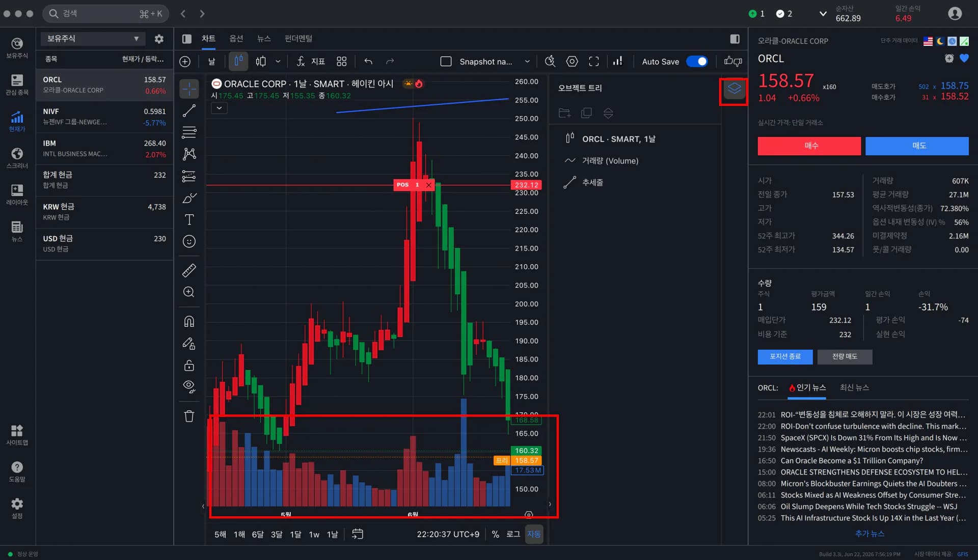Image resolution: width=978 pixels, height=560 pixels.
Task: Expand the top bar account chevron
Action: click(x=823, y=14)
